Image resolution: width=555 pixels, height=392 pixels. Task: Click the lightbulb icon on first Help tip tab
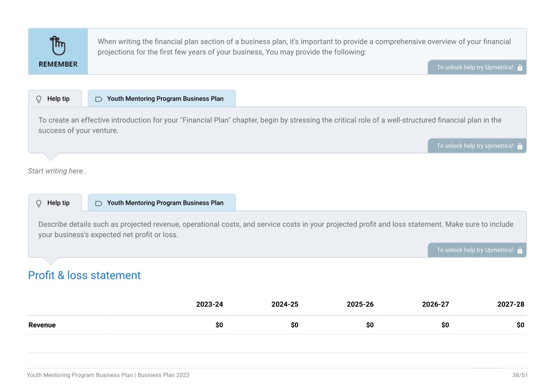(39, 99)
